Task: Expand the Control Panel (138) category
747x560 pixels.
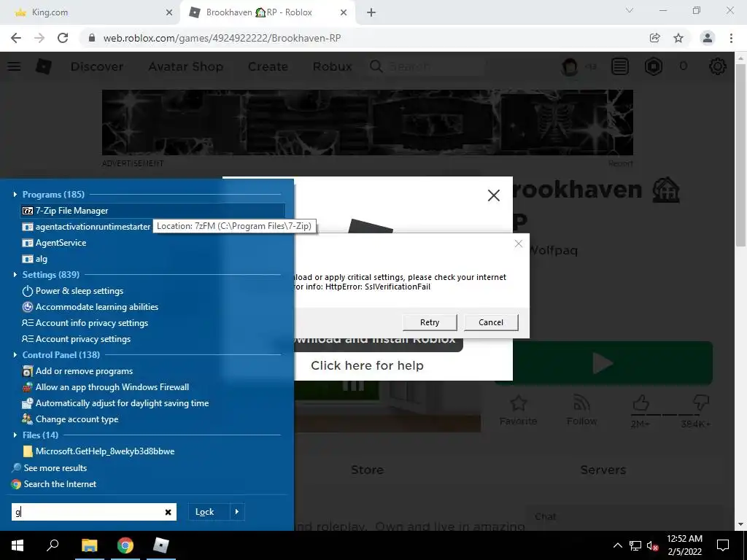Action: coord(15,355)
